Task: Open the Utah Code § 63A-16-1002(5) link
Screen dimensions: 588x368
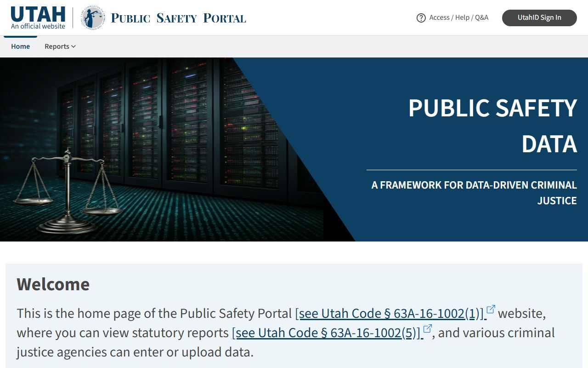Action: click(328, 333)
